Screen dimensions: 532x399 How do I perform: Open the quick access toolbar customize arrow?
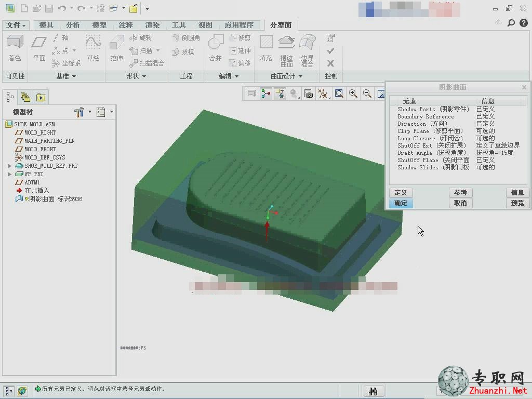point(147,8)
